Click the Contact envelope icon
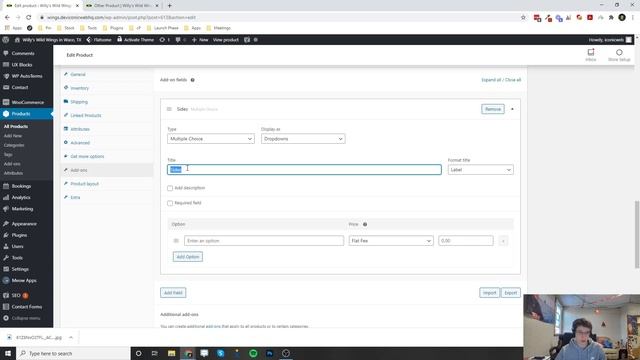 click(x=6, y=87)
